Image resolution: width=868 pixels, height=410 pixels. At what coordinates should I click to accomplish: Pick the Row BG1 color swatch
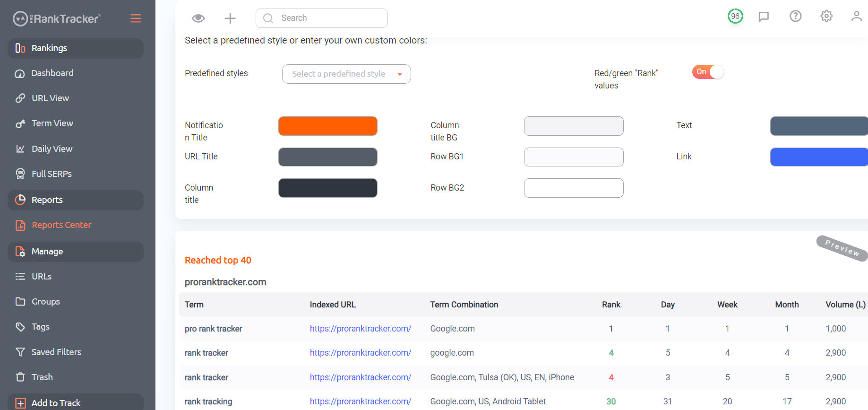tap(574, 157)
